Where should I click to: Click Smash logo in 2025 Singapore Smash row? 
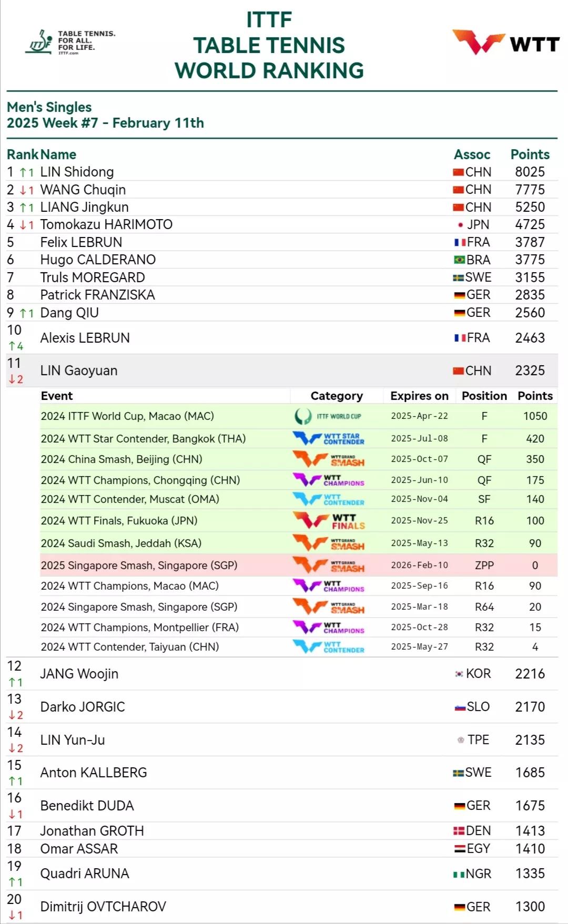[328, 565]
